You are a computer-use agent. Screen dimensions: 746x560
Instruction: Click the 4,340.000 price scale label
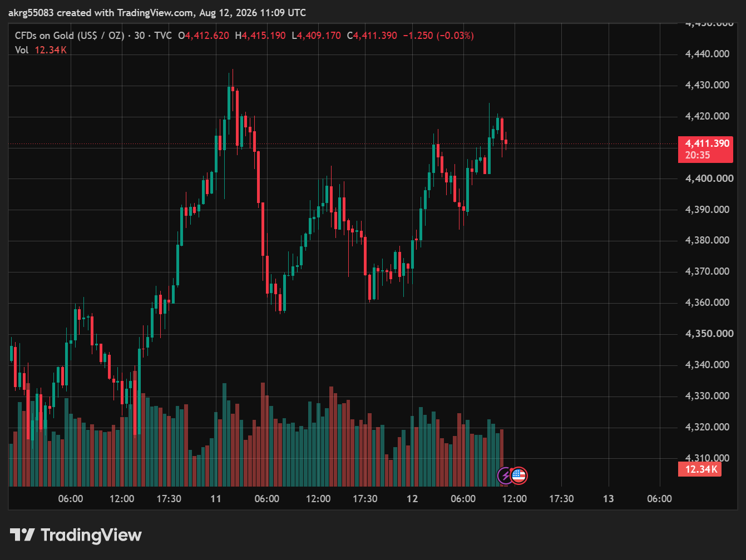(x=707, y=365)
